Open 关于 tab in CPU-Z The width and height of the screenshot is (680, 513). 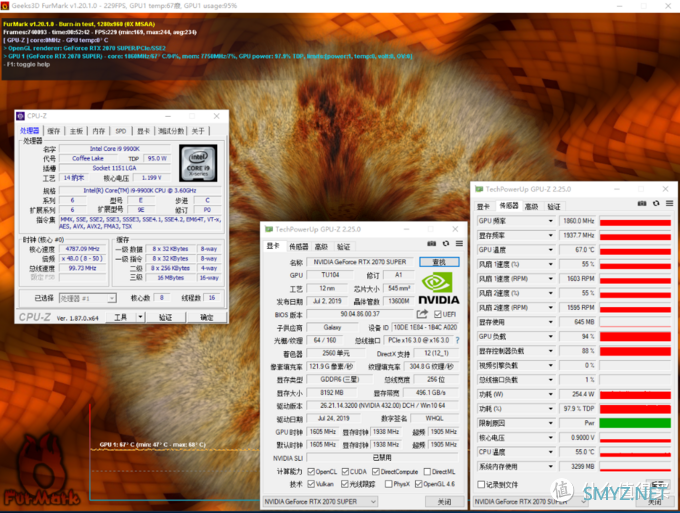click(198, 131)
